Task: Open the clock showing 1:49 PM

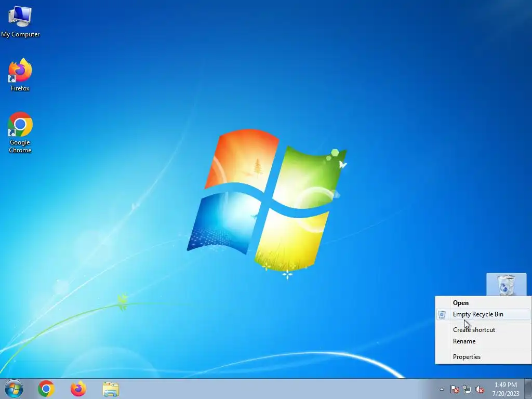Action: 506,389
